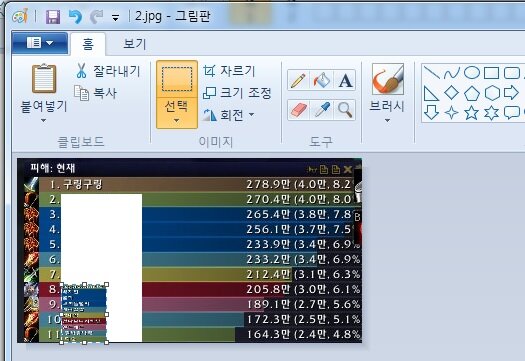Select the Magnifier tool
Viewport: 525px width, 361px height.
pos(345,110)
